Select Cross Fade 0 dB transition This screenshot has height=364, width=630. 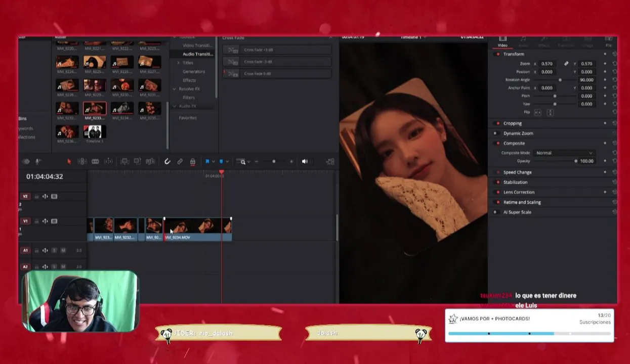277,73
